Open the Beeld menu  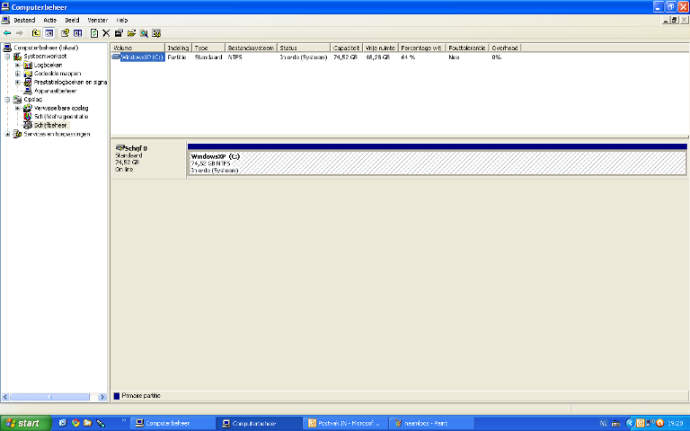[72, 20]
